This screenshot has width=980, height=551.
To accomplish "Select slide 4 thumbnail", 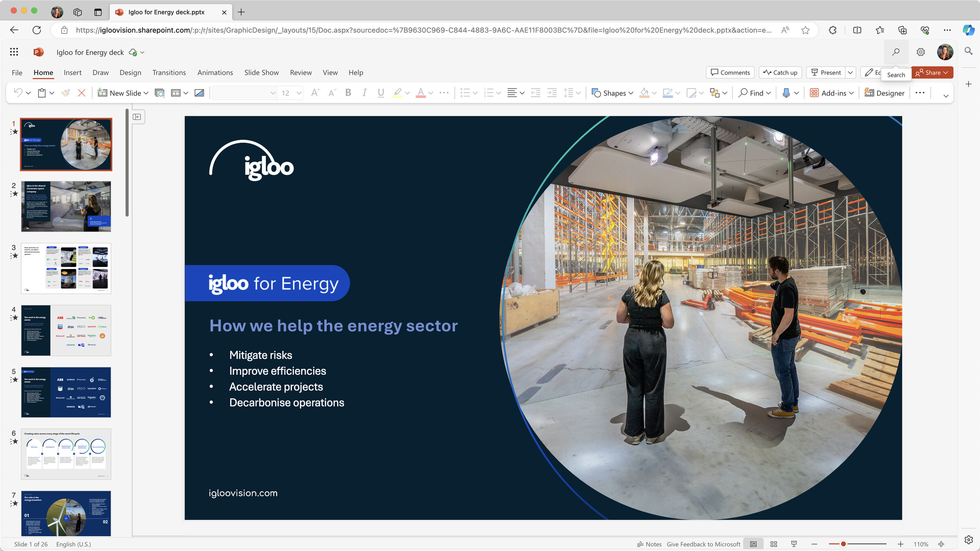I will [66, 330].
